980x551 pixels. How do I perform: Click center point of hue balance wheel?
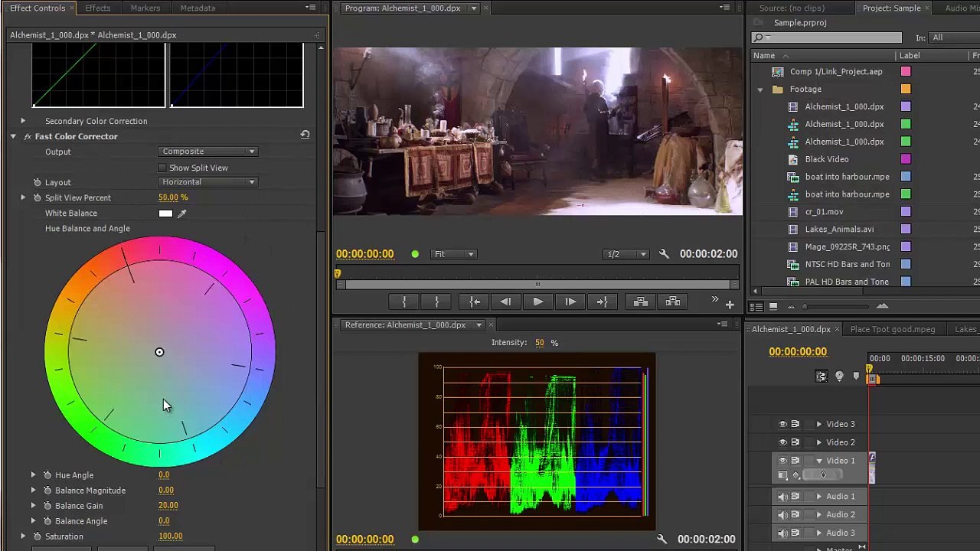click(x=159, y=352)
